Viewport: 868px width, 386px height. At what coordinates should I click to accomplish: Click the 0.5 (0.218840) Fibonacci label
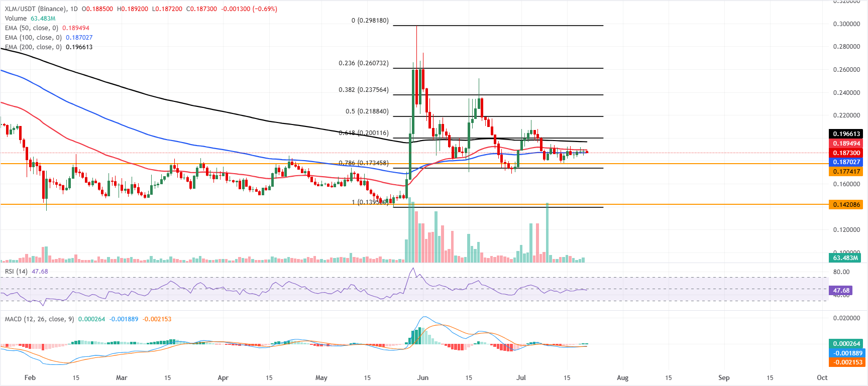click(367, 111)
